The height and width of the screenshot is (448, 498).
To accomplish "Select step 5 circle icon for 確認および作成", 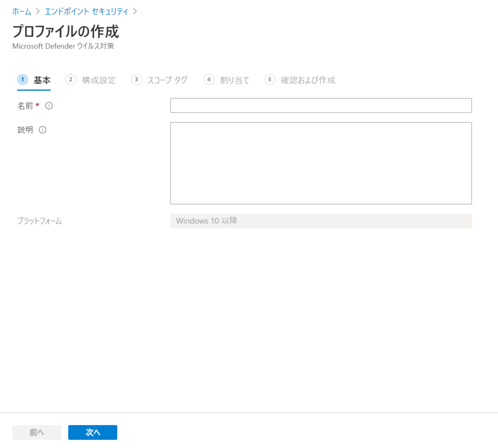I will 269,79.
